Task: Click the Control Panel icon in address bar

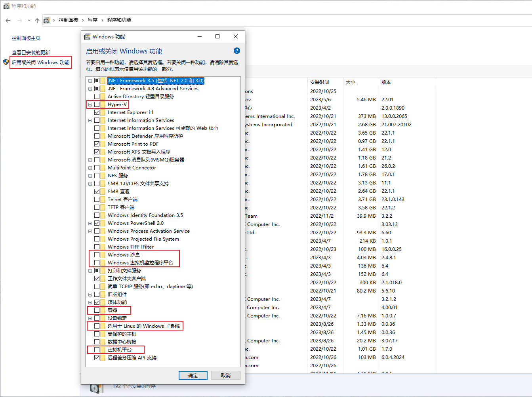Action: pyautogui.click(x=46, y=20)
